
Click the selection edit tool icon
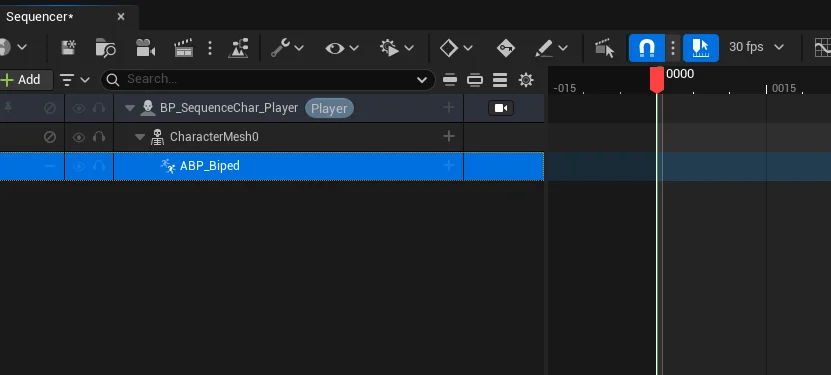[x=604, y=48]
